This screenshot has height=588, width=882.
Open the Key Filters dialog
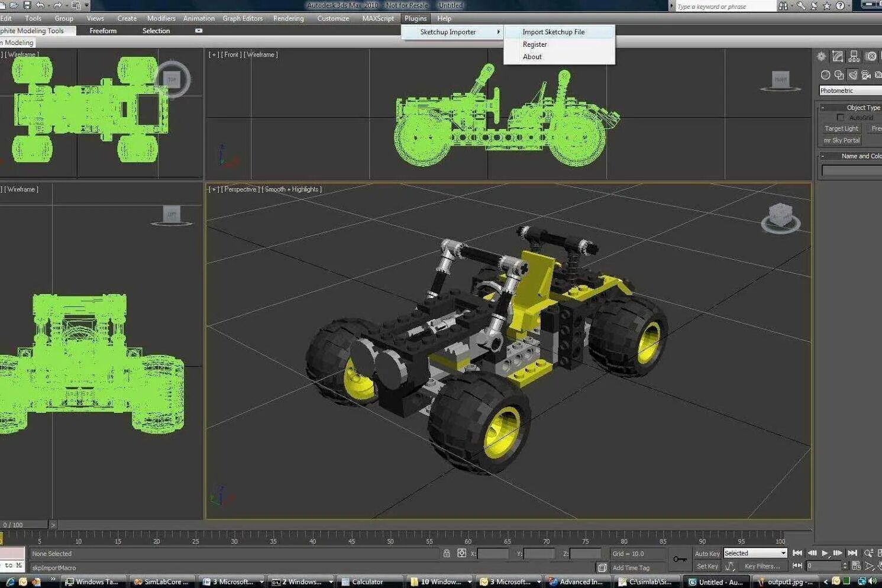click(x=762, y=566)
